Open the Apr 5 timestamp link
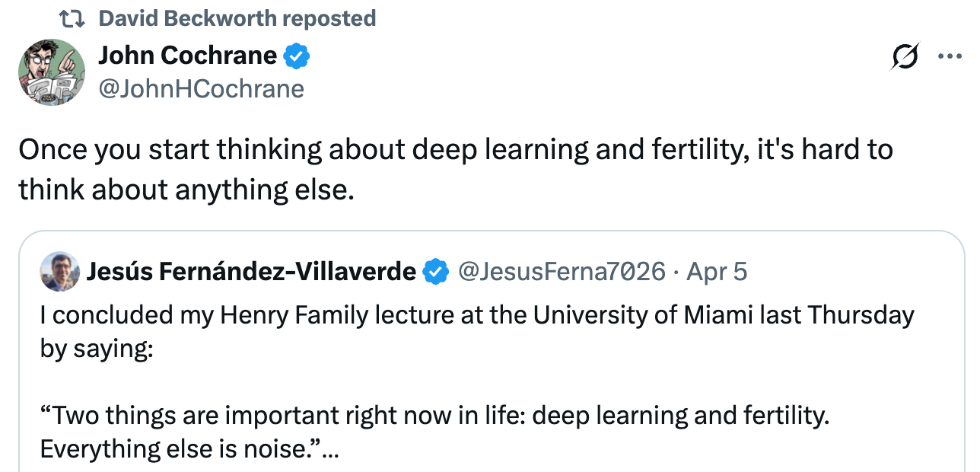Image resolution: width=980 pixels, height=472 pixels. point(717,272)
